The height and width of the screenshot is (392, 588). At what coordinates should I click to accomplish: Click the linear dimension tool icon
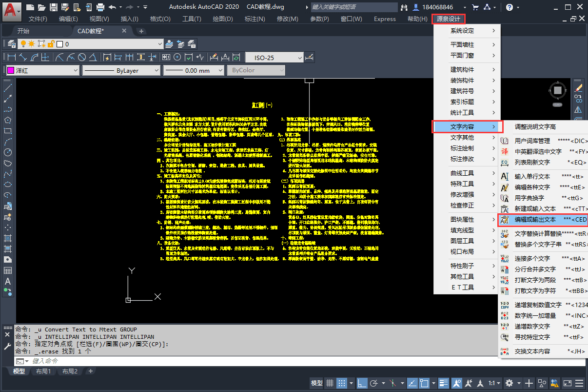[x=11, y=57]
